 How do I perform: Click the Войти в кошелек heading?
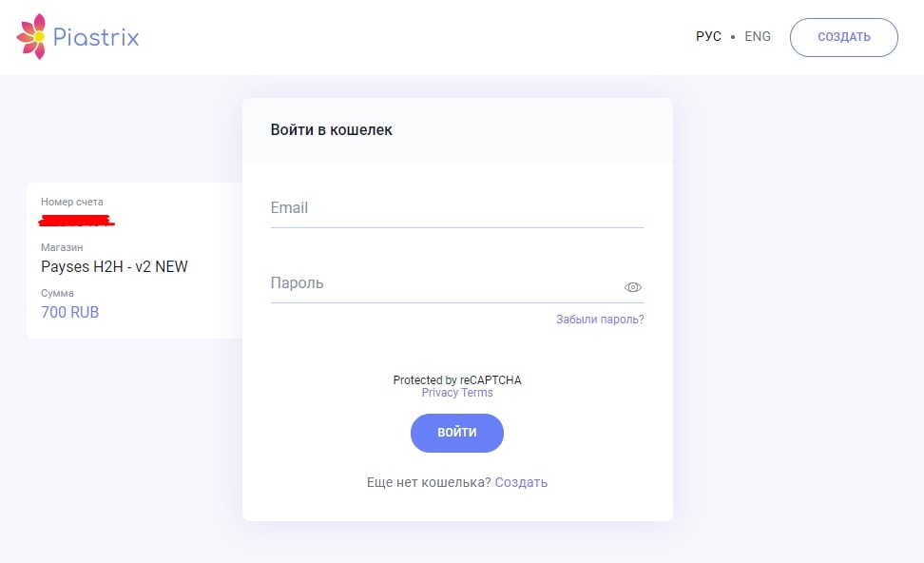click(x=331, y=130)
